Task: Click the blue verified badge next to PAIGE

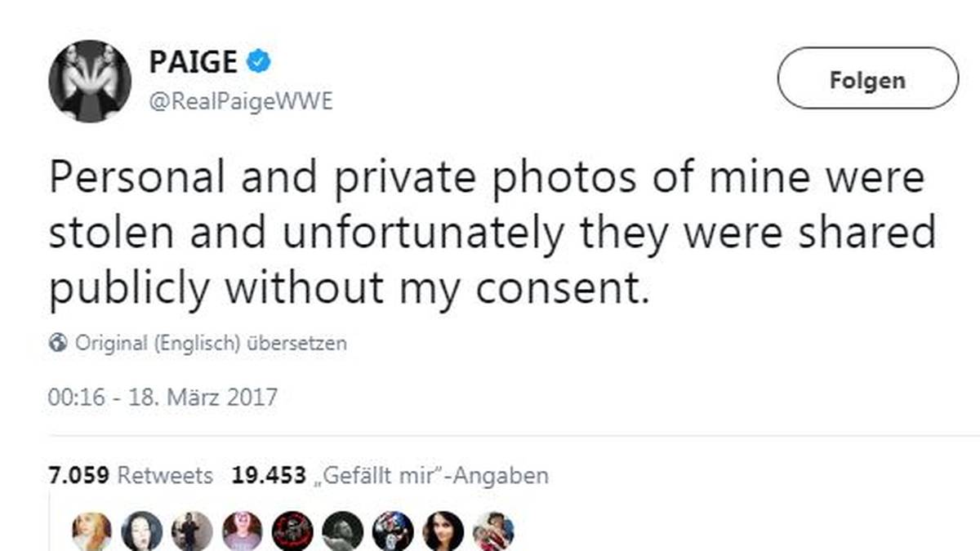Action: click(259, 61)
